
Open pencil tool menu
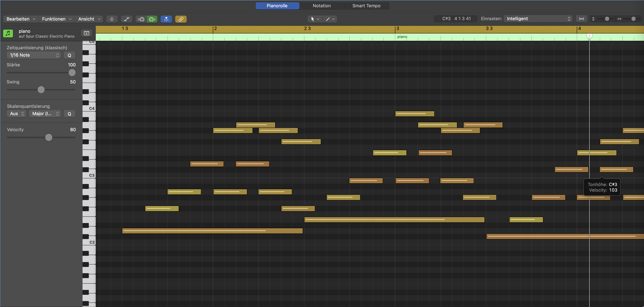point(330,19)
